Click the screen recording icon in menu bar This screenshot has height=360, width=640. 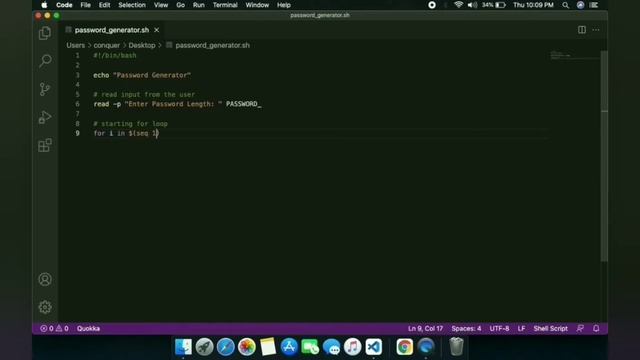pos(432,5)
